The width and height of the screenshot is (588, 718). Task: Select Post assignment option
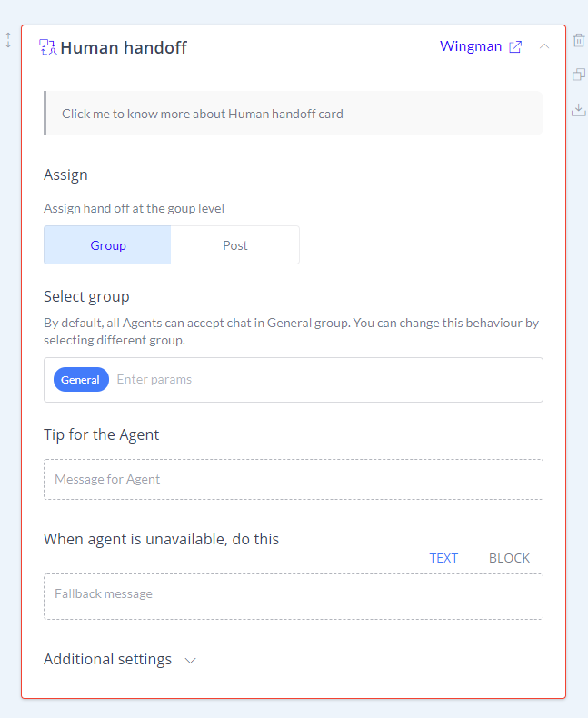coord(235,245)
